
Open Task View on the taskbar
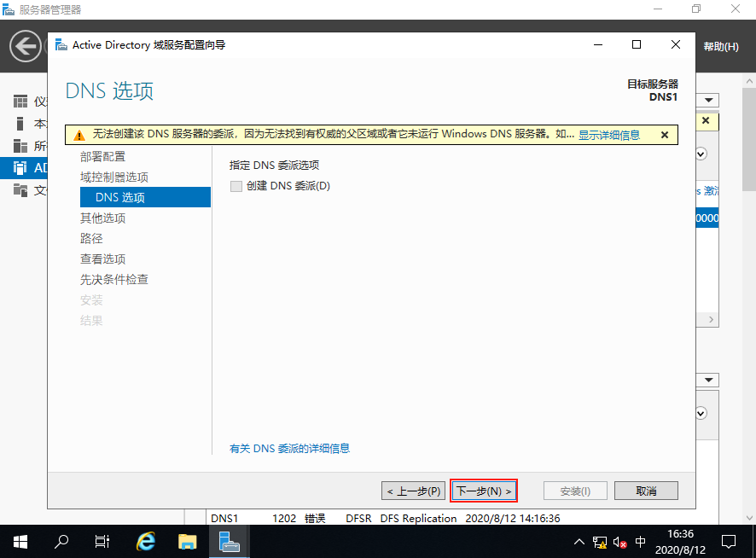point(102,542)
